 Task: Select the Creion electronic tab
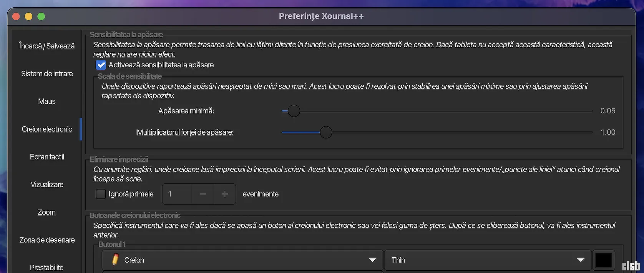pos(47,129)
